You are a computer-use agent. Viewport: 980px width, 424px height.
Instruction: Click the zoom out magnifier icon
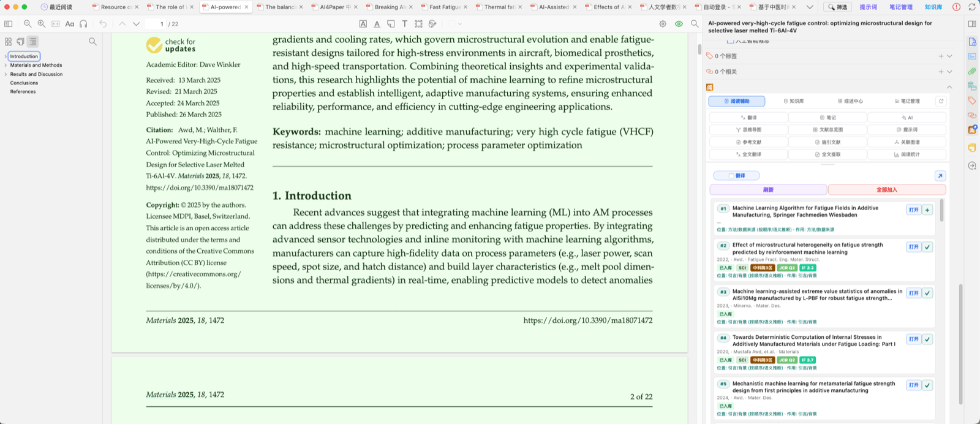click(x=28, y=24)
